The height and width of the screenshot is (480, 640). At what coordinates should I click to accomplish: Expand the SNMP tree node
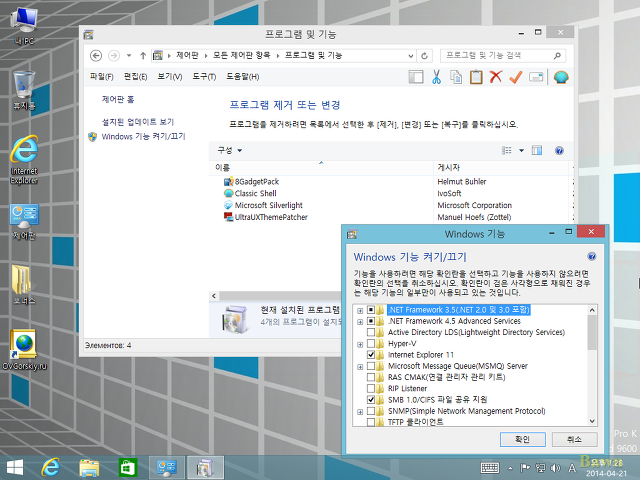click(x=360, y=412)
